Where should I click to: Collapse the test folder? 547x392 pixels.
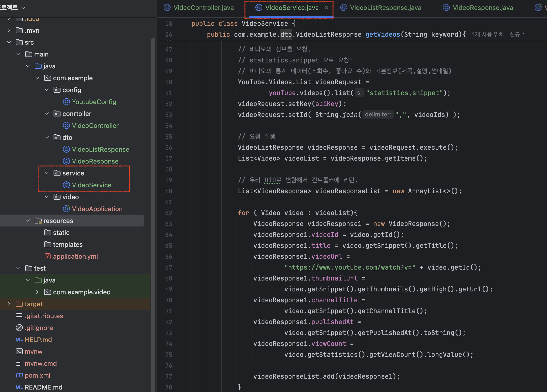(x=18, y=268)
